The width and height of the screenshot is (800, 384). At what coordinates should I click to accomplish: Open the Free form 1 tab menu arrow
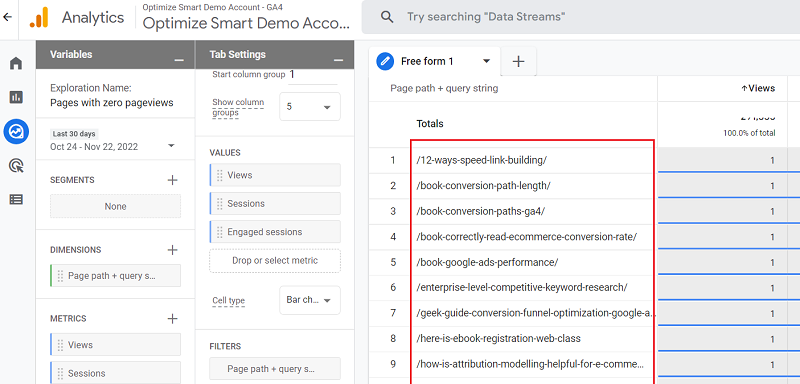(x=486, y=61)
